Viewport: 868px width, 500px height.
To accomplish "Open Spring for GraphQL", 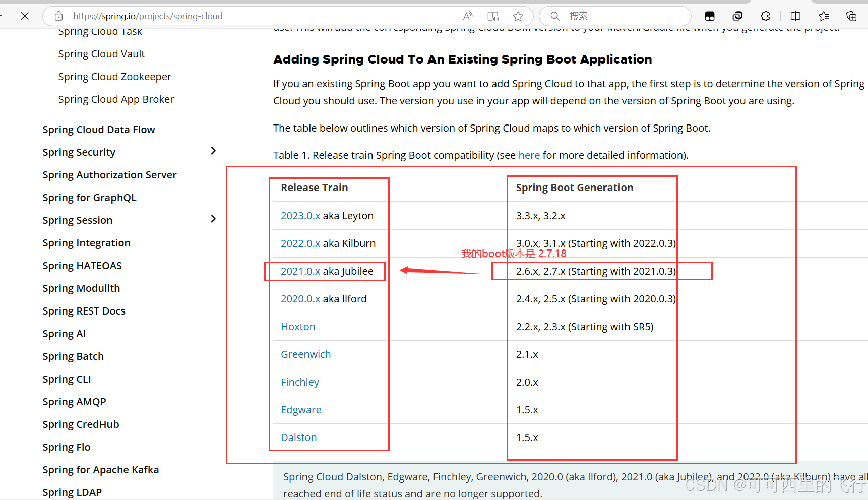I will (x=89, y=198).
